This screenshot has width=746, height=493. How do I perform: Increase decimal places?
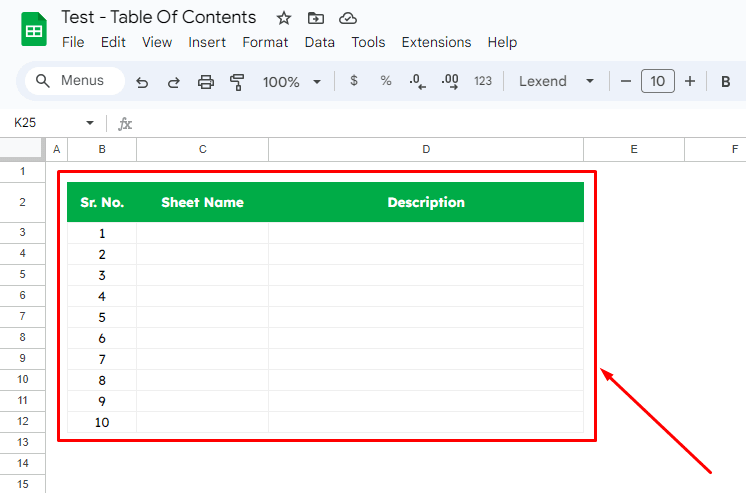(x=450, y=81)
